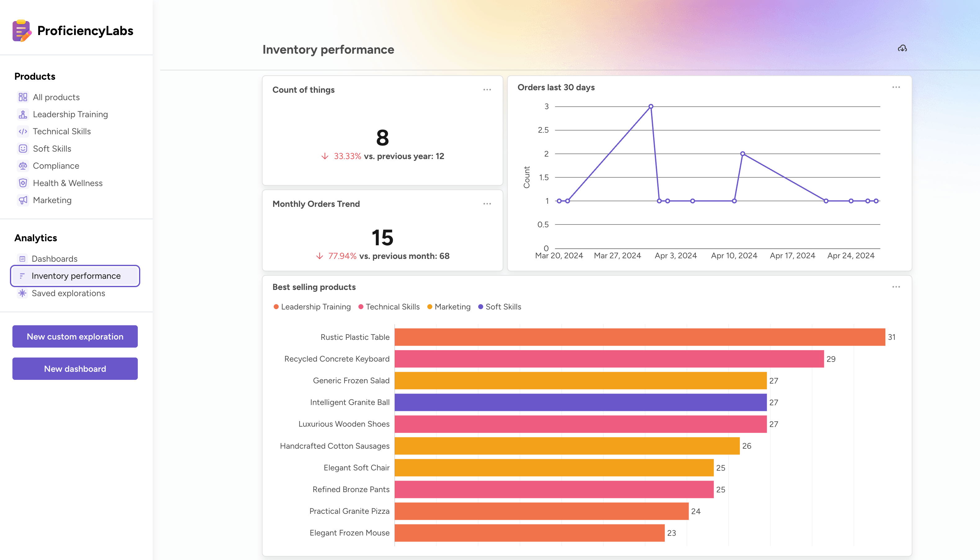Viewport: 980px width, 560px height.
Task: Open Count of things card options menu
Action: coord(487,90)
